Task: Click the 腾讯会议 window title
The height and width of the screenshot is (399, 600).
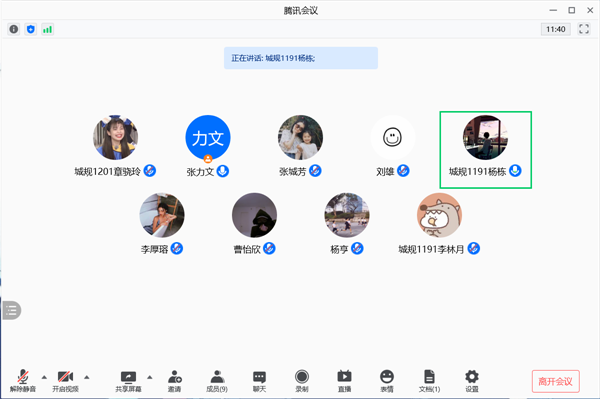Action: [301, 10]
